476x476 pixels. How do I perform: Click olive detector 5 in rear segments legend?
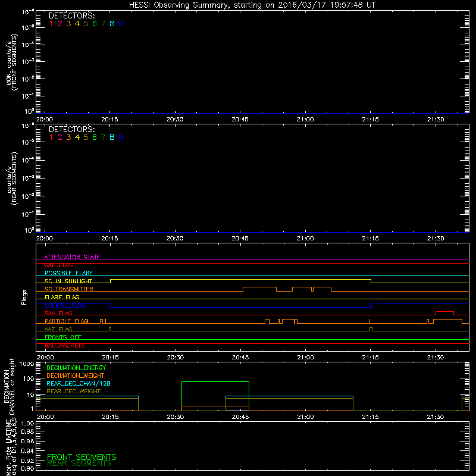pyautogui.click(x=86, y=137)
